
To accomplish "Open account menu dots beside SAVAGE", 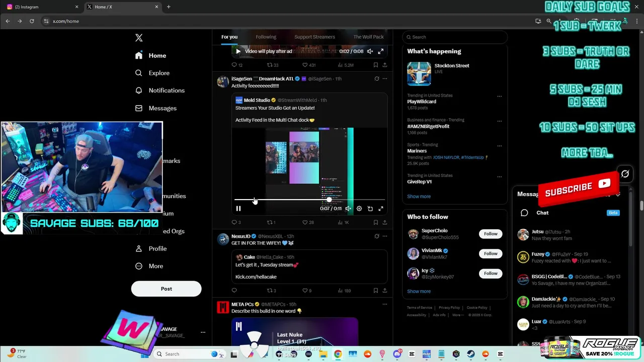I will point(203,332).
